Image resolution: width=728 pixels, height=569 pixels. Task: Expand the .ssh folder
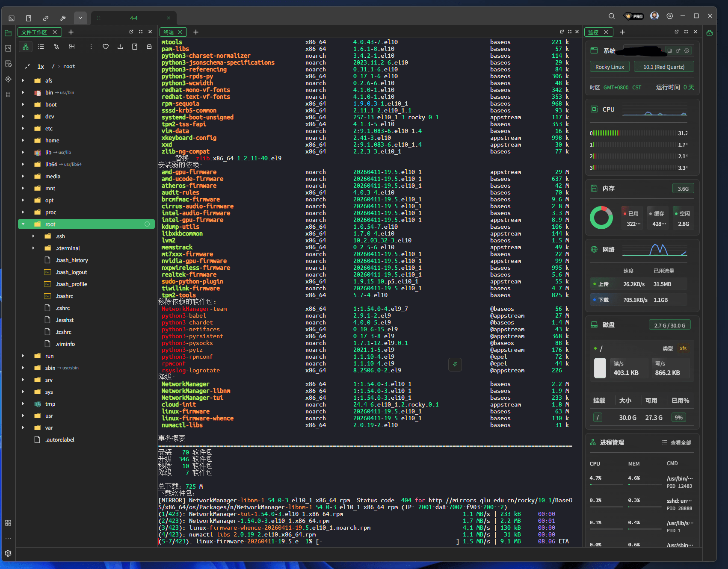pyautogui.click(x=33, y=236)
